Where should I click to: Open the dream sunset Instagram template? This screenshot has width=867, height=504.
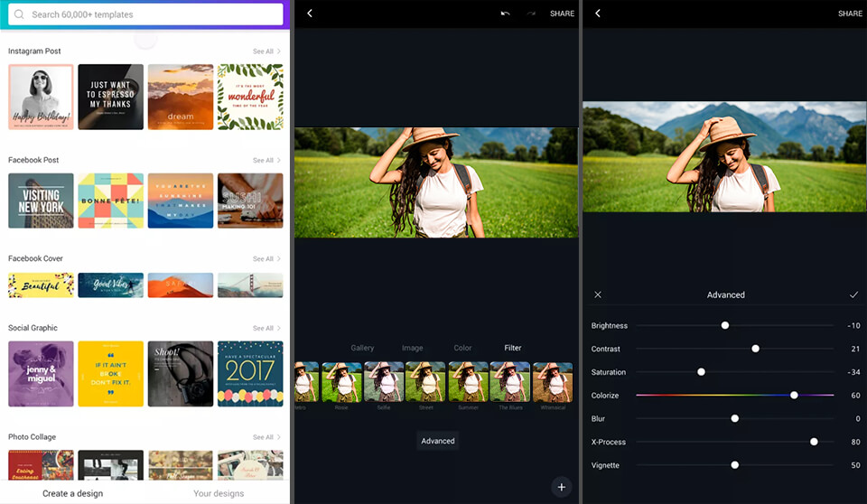181,97
